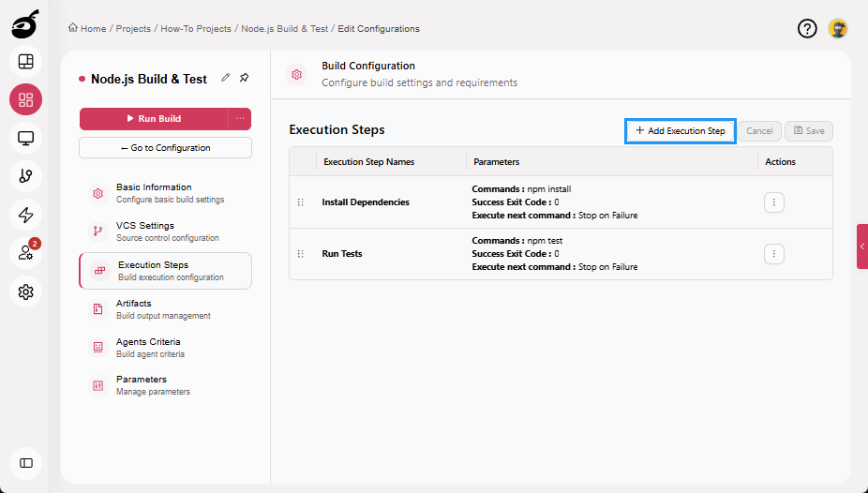Click the VCS Settings branch icon
Screen dimensions: 868x493
(98, 232)
